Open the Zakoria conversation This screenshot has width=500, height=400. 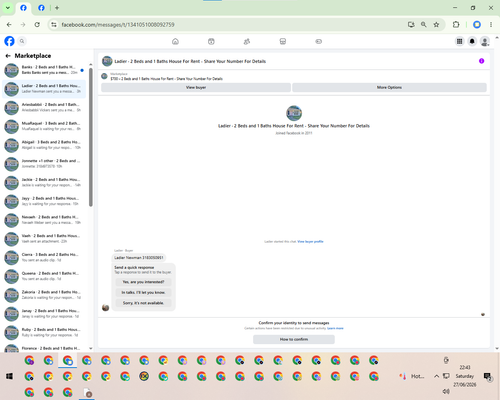coord(44,295)
